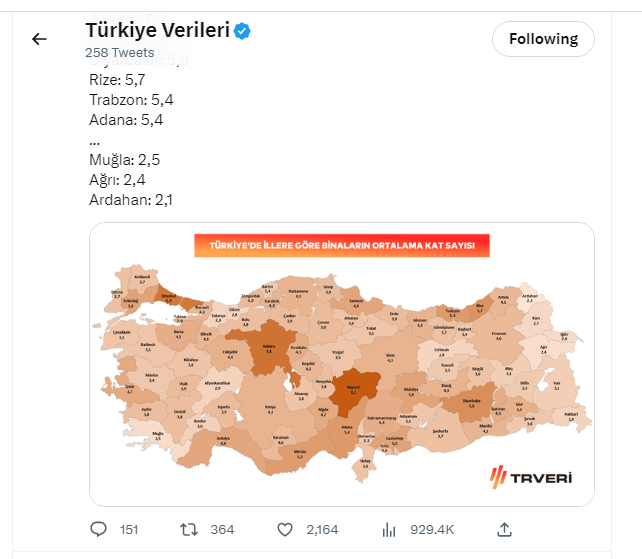Screen dimensions: 642x559
Task: Click the reply speech bubble icon
Action: click(x=98, y=529)
